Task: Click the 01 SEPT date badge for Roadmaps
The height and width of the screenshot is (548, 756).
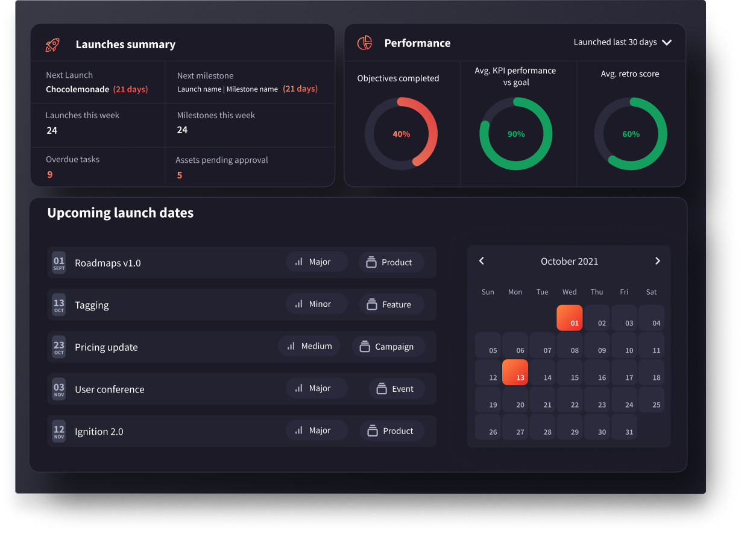Action: [x=58, y=262]
